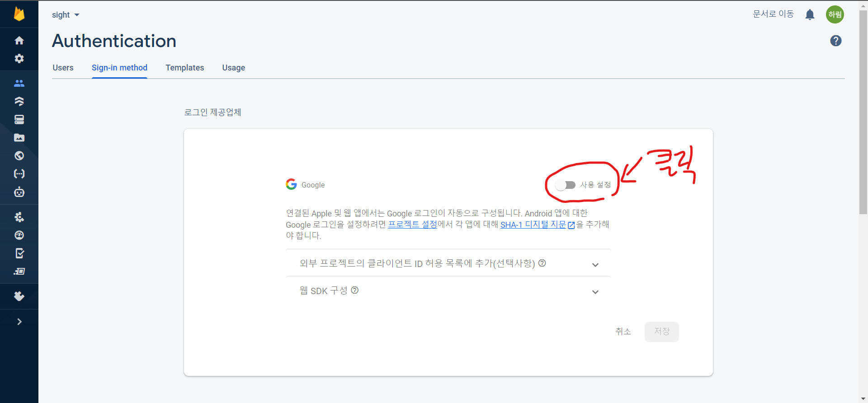Click the scrollbar down arrow
Image resolution: width=868 pixels, height=403 pixels.
click(863, 399)
